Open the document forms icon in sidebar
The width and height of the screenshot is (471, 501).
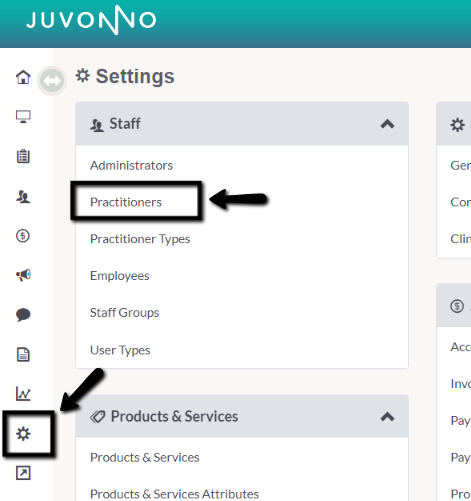(x=23, y=354)
